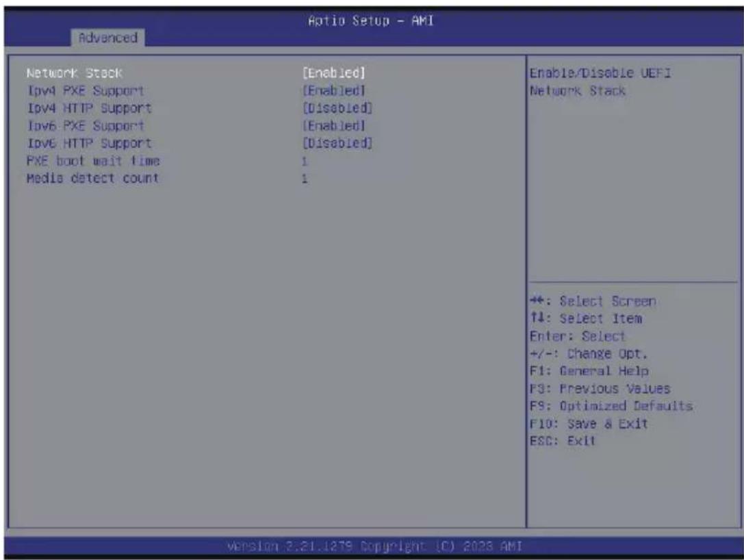Viewport: 744px width, 560px height.
Task: Change the Ipv6 PXE Support Enabled value
Action: click(x=334, y=126)
